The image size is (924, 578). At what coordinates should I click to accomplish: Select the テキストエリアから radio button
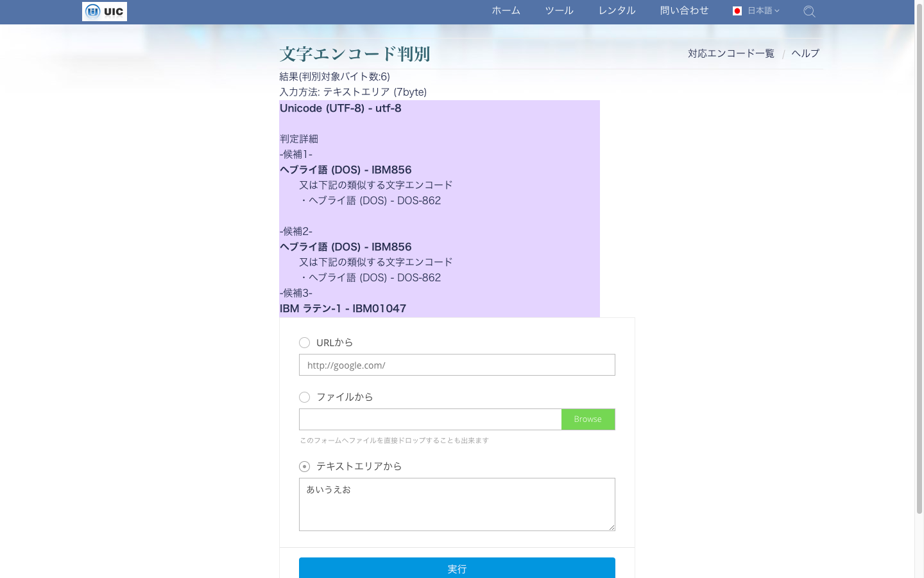[304, 467]
